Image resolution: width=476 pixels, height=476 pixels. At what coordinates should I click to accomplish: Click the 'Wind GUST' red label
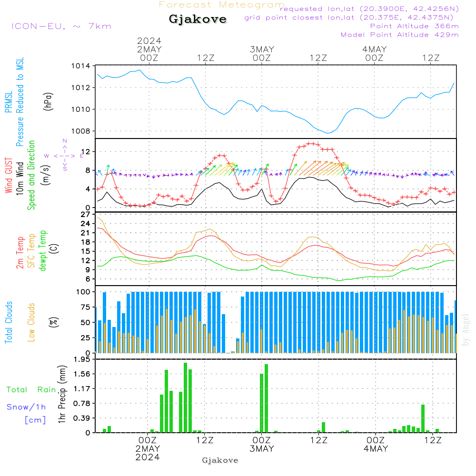pos(9,176)
